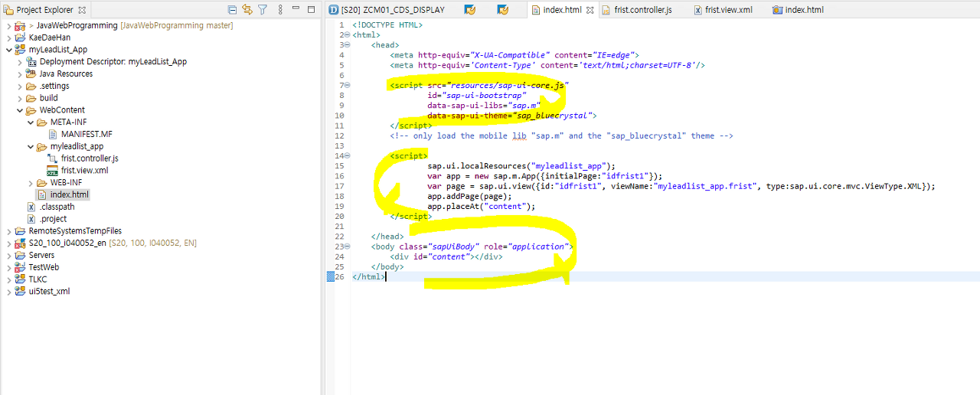Collapse the META-INF folder
This screenshot has width=980, height=395.
coord(30,122)
